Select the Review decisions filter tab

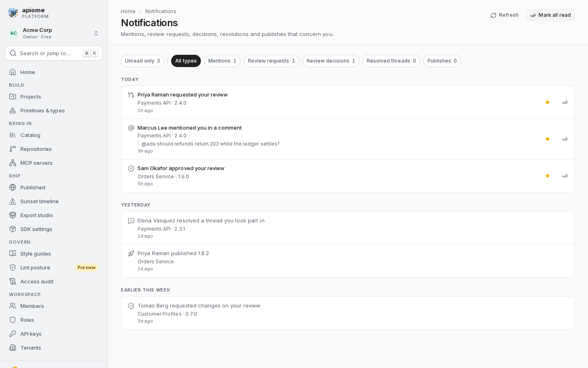(331, 61)
